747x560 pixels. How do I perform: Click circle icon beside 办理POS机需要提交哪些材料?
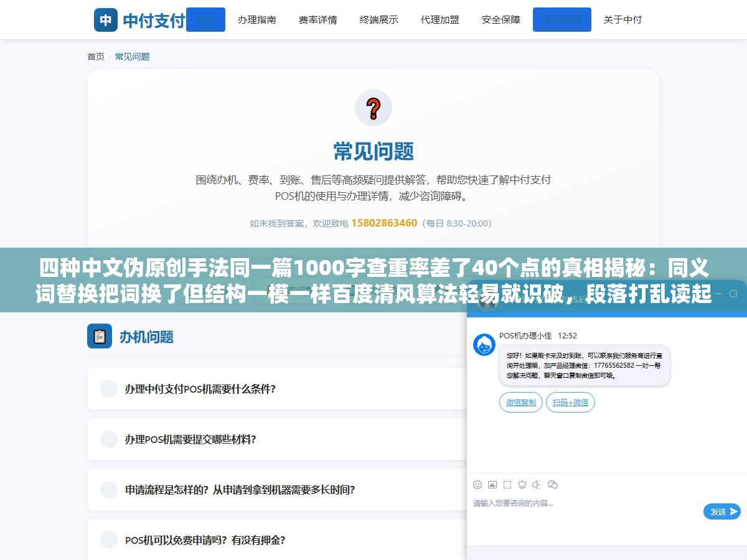click(x=109, y=439)
